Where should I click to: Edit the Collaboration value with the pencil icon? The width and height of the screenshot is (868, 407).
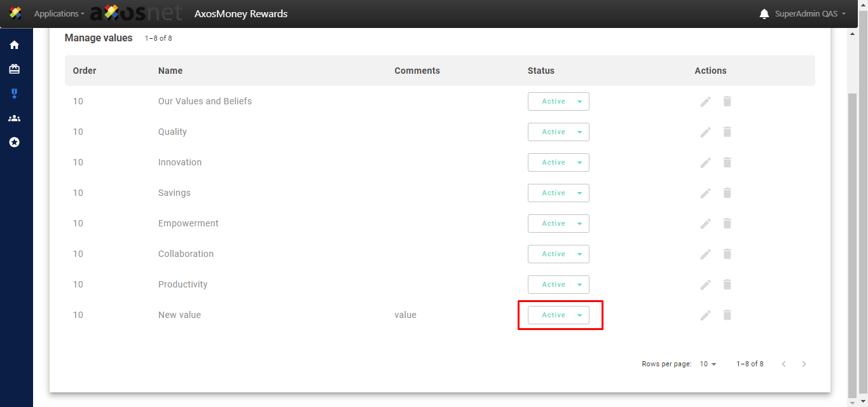click(705, 254)
